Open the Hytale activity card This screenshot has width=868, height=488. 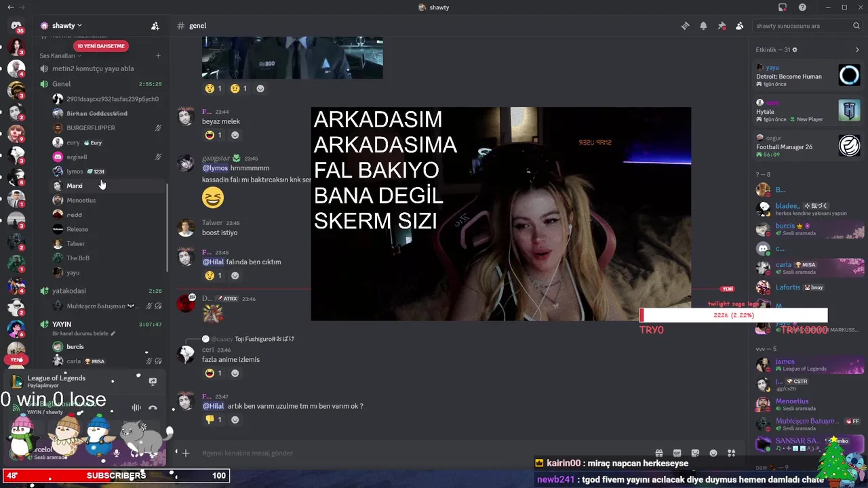(808, 110)
